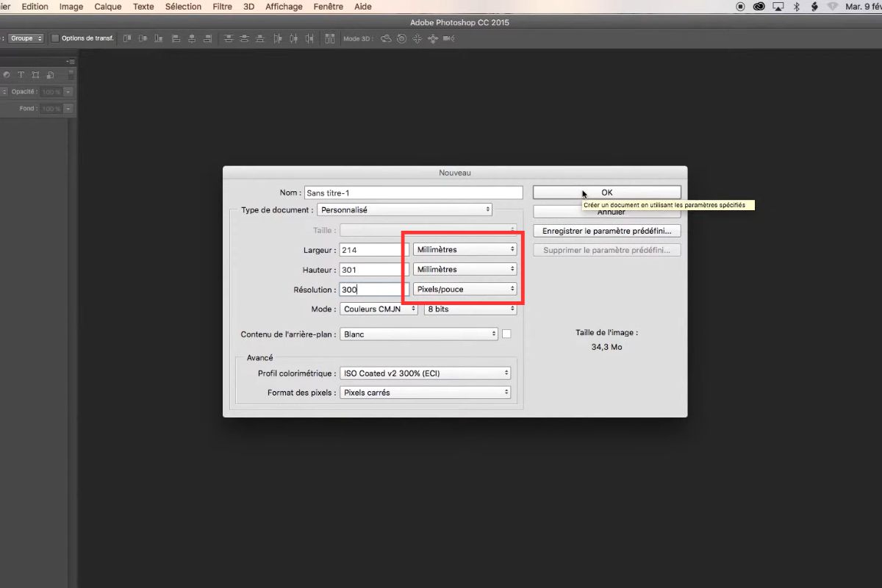The image size is (882, 588).
Task: Open Creative Cloud in the menu bar
Action: pyautogui.click(x=759, y=7)
